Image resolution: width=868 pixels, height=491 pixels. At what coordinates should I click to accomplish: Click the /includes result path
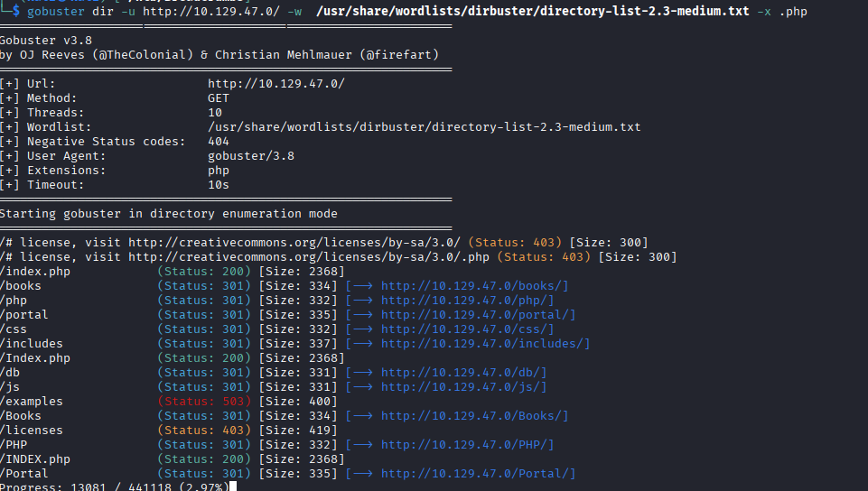31,343
